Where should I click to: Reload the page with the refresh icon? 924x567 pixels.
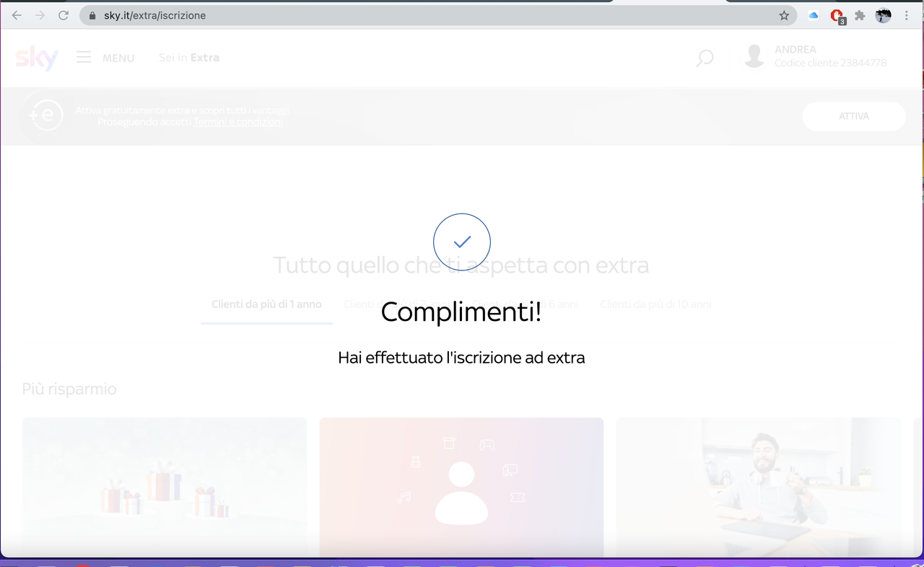[x=64, y=15]
